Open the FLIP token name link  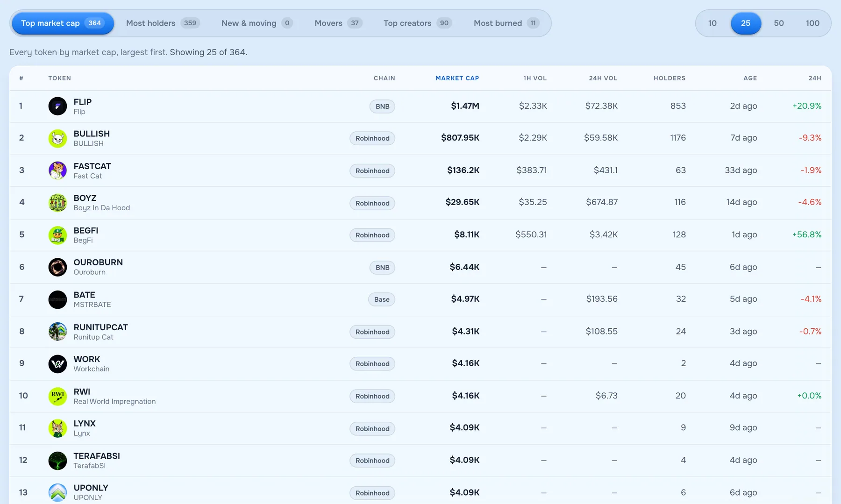[83, 102]
